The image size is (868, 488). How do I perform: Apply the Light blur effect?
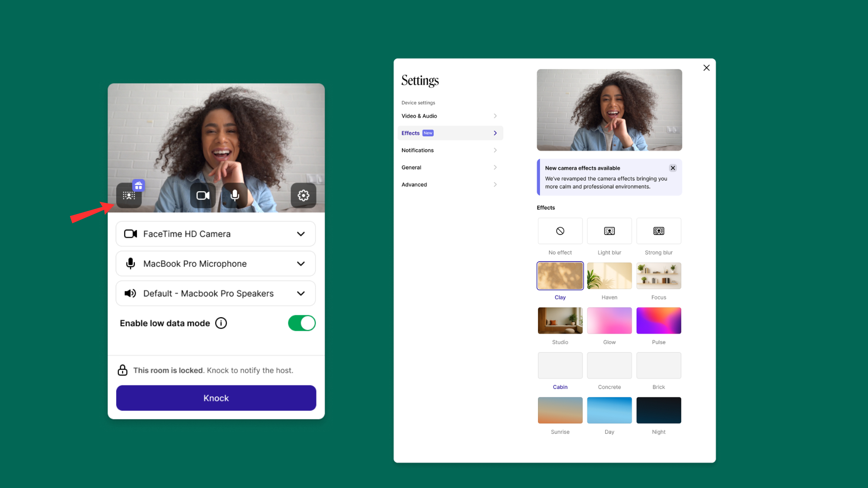609,231
